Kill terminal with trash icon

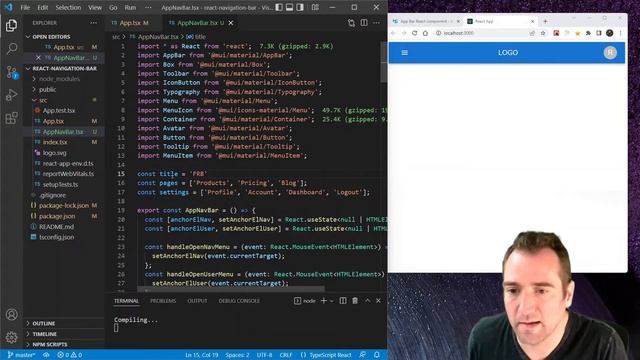pyautogui.click(x=355, y=301)
